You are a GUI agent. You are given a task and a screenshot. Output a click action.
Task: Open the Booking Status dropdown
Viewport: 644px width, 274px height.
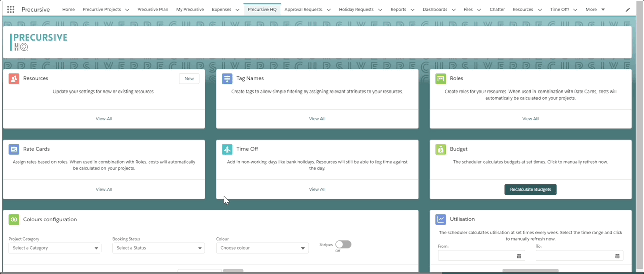(158, 248)
